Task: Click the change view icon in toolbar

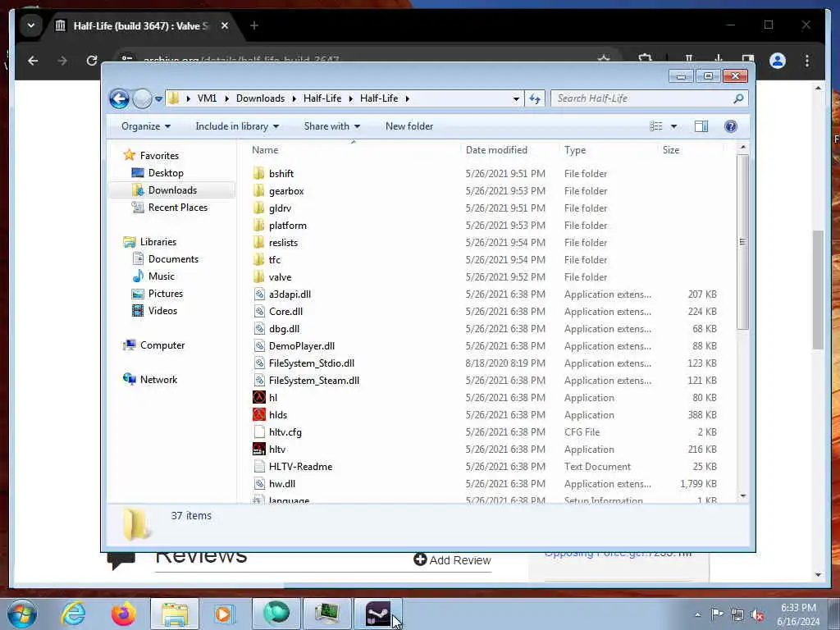Action: coord(656,126)
